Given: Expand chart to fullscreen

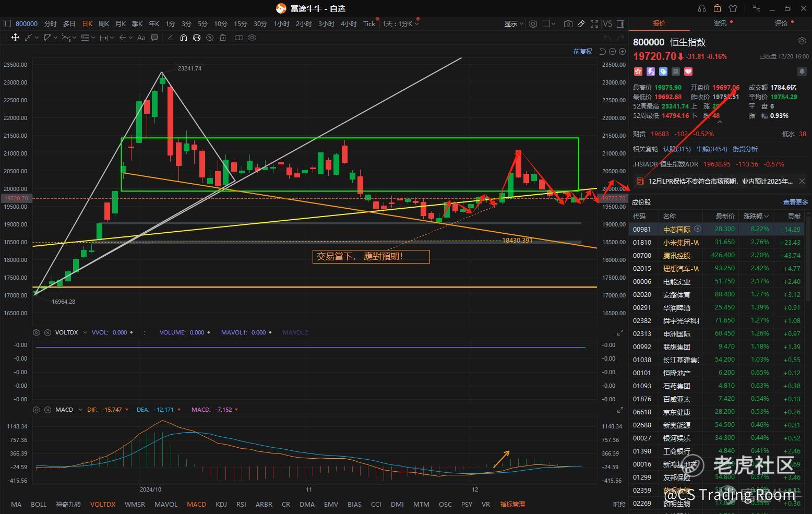Looking at the screenshot, I should [594, 23].
